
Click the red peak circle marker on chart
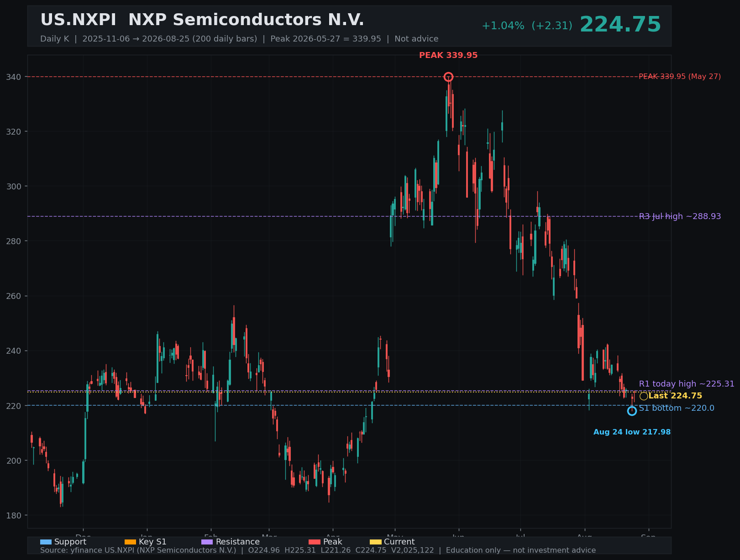click(448, 77)
